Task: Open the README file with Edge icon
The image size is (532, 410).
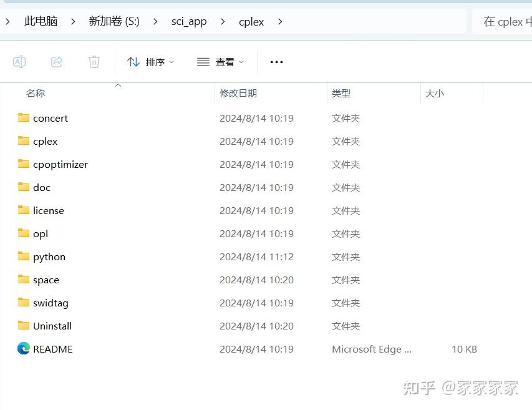Action: 52,349
